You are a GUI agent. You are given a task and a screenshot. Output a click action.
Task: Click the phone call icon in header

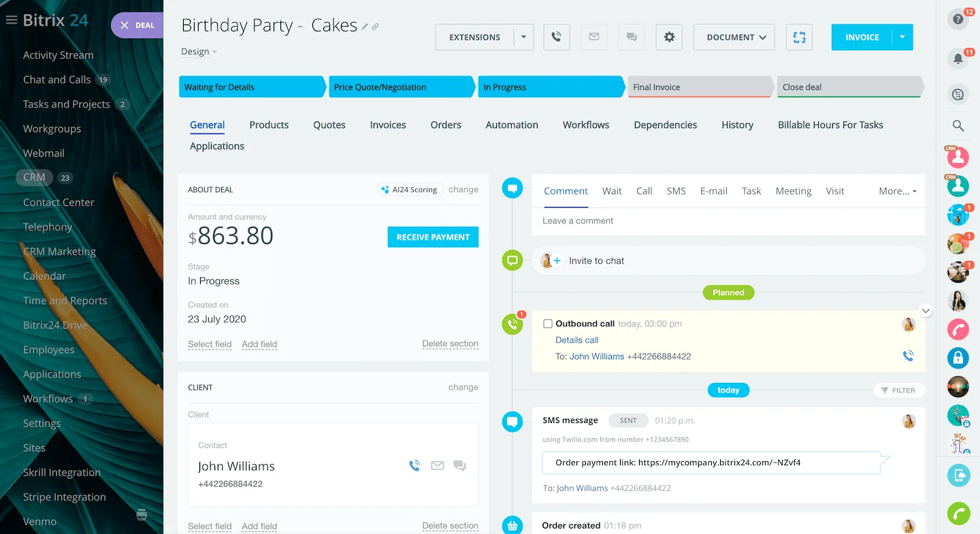tap(556, 37)
